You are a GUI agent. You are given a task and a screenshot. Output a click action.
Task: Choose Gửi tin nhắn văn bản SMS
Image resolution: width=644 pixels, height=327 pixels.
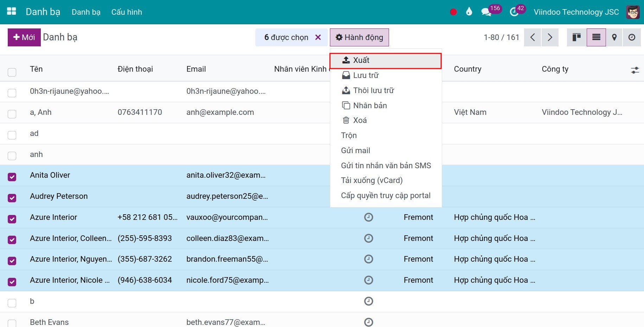[x=385, y=165]
